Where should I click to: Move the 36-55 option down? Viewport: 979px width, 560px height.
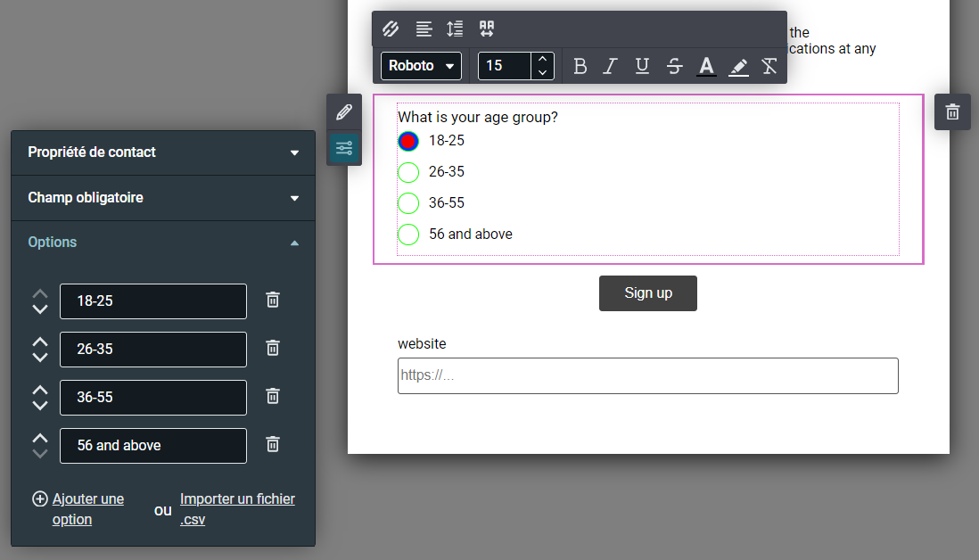[40, 405]
